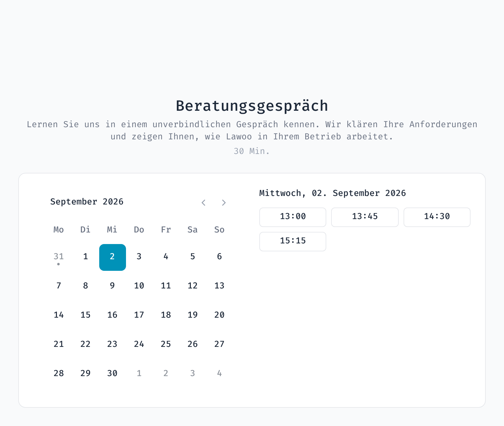
Task: Choose date 29 in the calendar
Action: [x=86, y=374]
